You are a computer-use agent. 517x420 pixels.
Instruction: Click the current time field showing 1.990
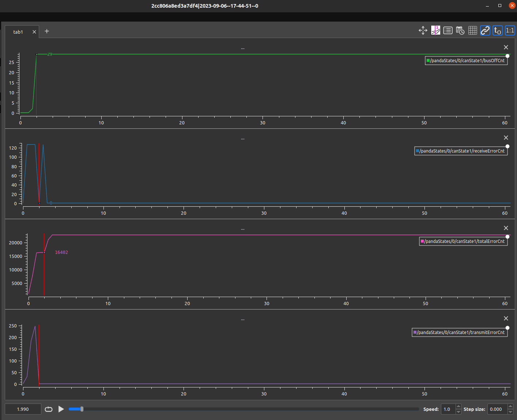[x=23, y=409]
